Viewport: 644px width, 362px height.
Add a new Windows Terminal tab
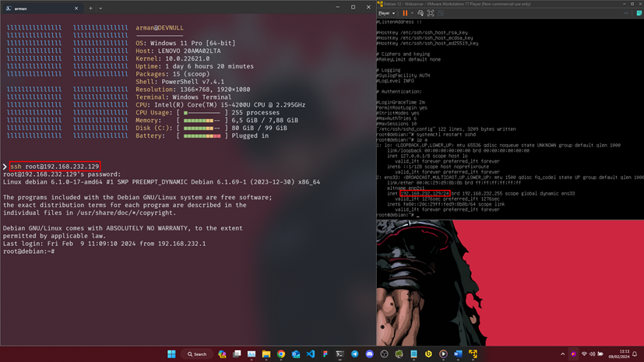90,8
